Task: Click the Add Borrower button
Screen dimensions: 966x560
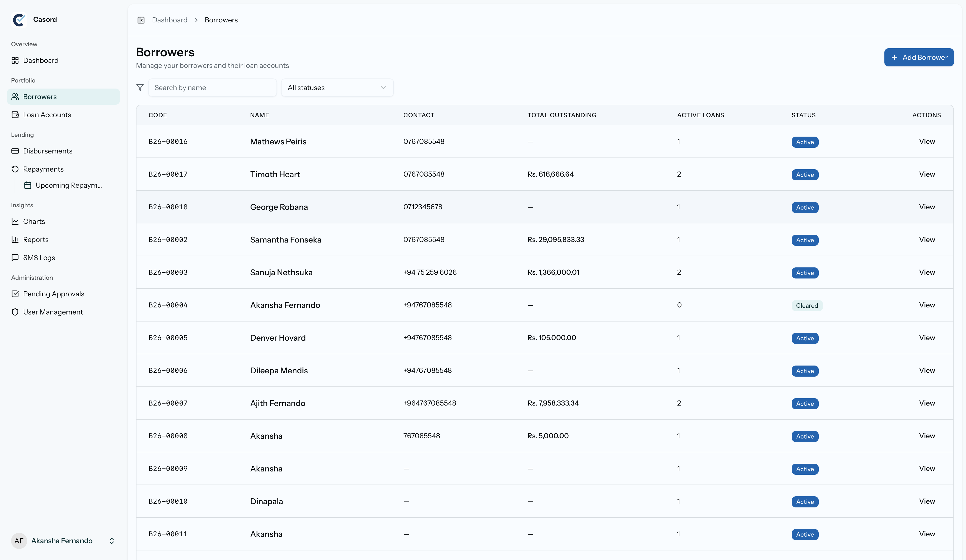Action: tap(918, 57)
